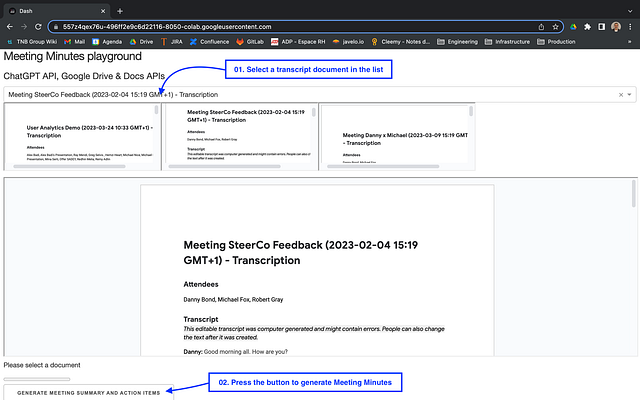Click the User Analytics Demo preview's vertical scrollbar

(156, 110)
